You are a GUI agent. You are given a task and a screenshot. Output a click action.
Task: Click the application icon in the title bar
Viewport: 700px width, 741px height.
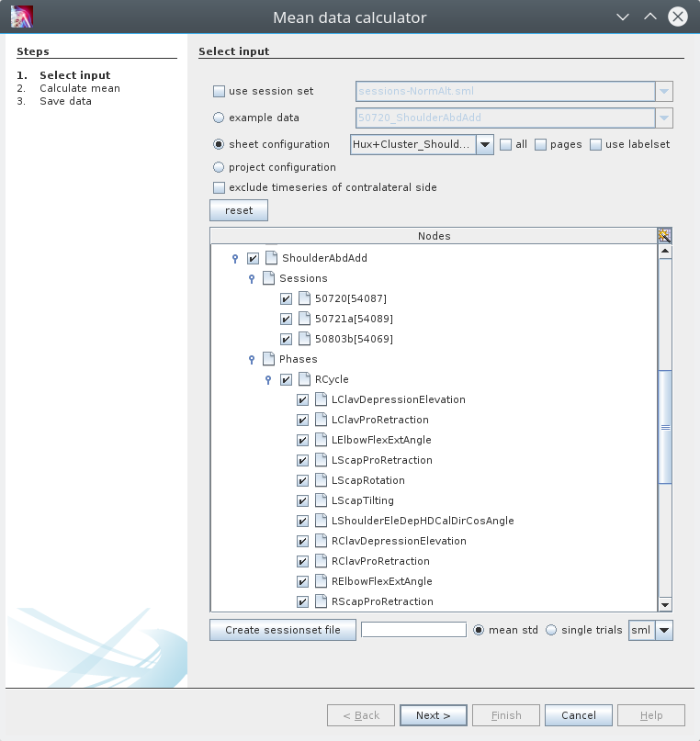21,17
